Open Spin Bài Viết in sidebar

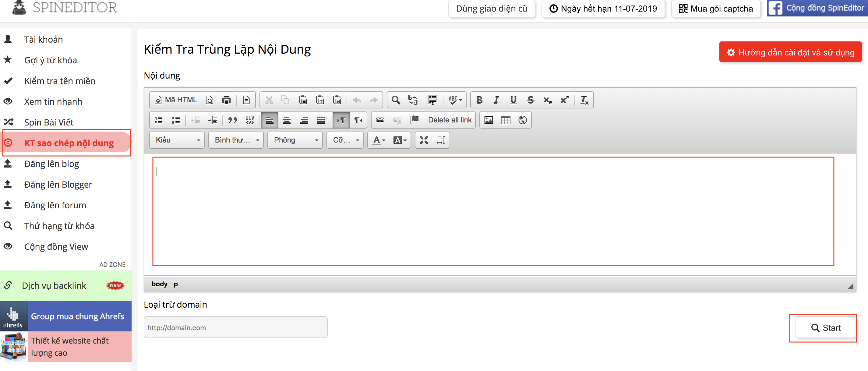coord(49,122)
